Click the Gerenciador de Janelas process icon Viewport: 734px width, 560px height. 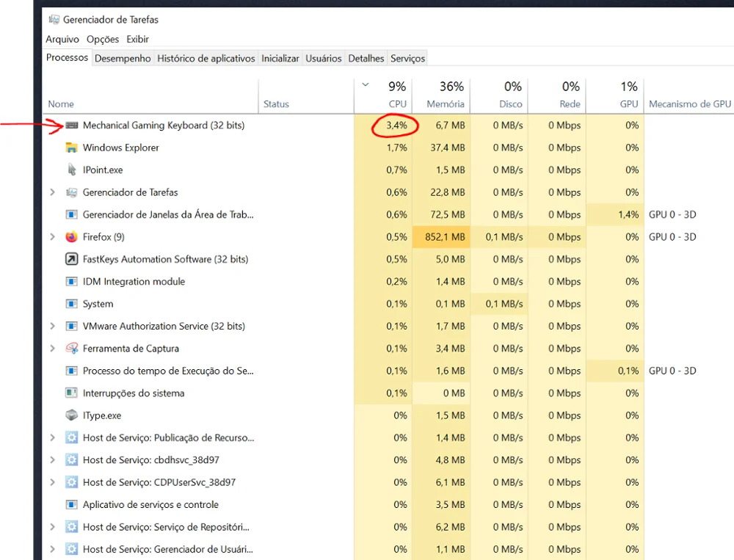click(72, 214)
